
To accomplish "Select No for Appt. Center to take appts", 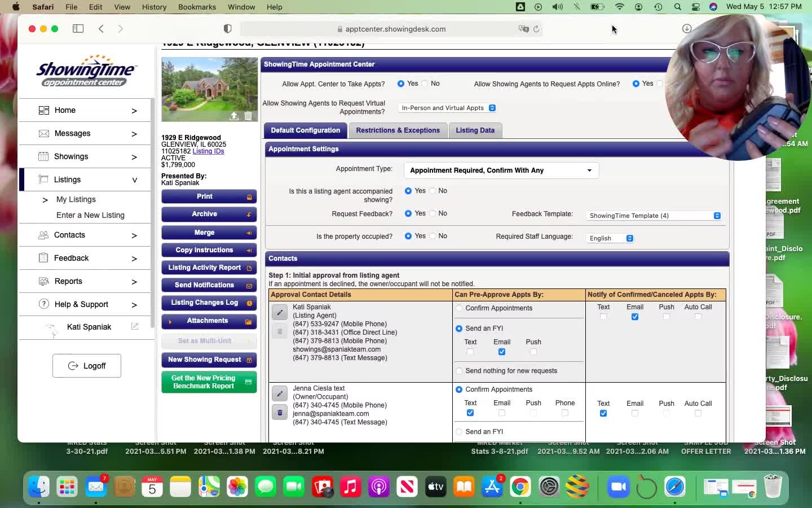I will 425,84.
